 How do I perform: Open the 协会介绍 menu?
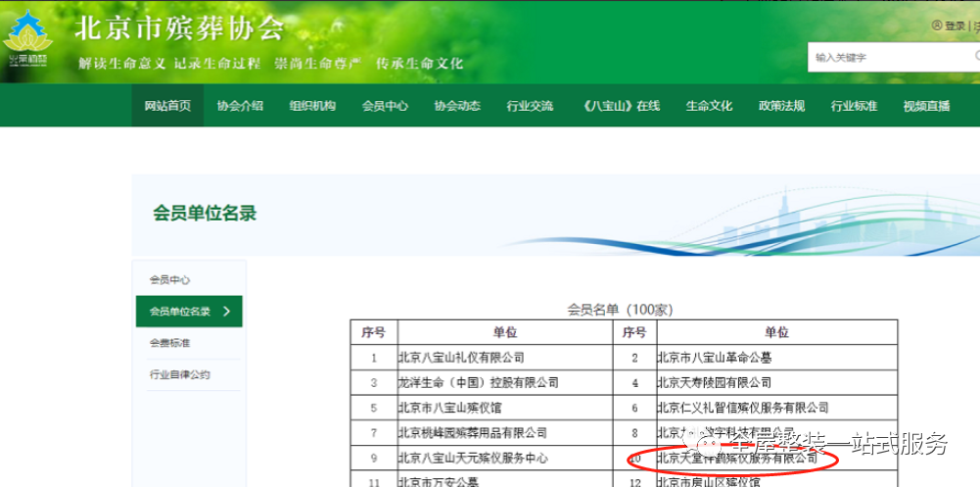[240, 106]
